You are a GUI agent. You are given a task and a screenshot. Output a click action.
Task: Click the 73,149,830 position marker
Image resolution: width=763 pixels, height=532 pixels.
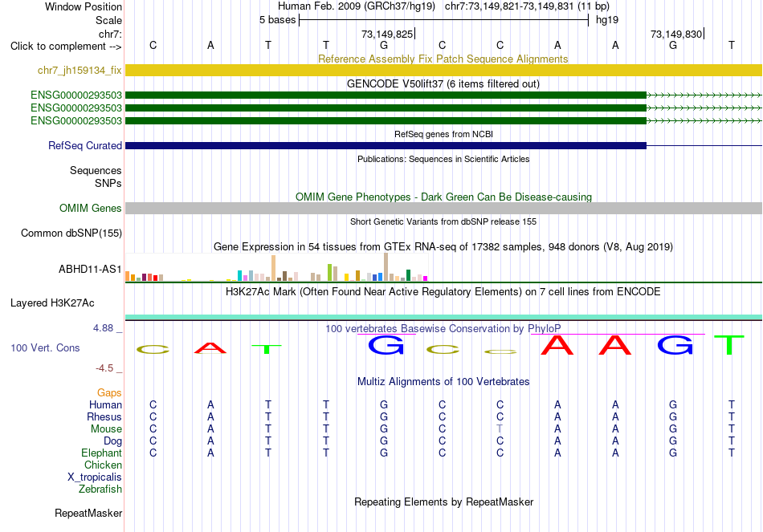[x=677, y=34]
